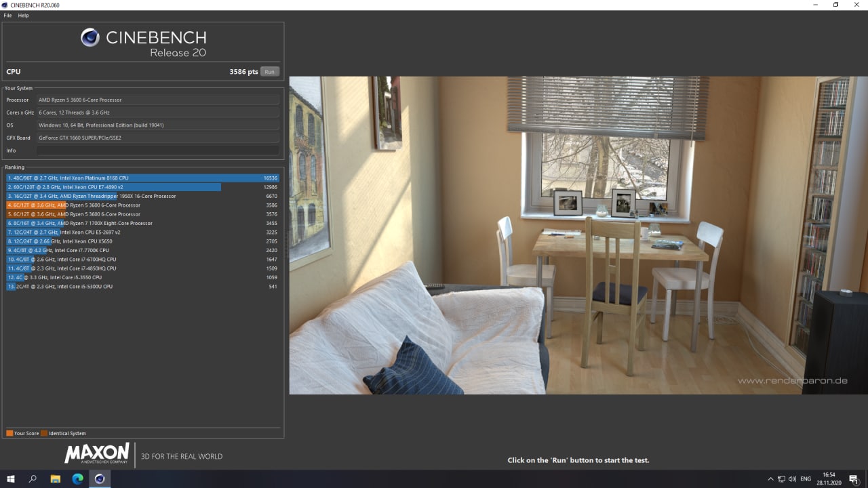Open the network tray icon
The width and height of the screenshot is (868, 488).
click(x=782, y=479)
